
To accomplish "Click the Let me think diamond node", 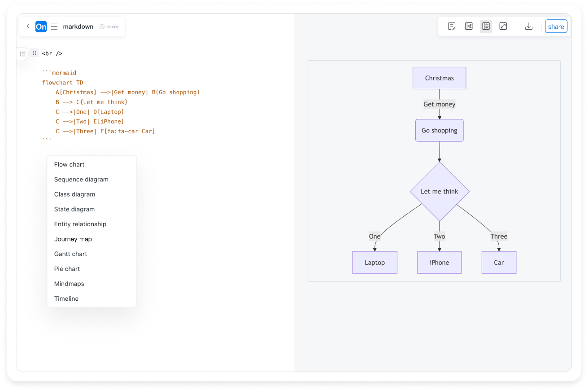I will 440,191.
